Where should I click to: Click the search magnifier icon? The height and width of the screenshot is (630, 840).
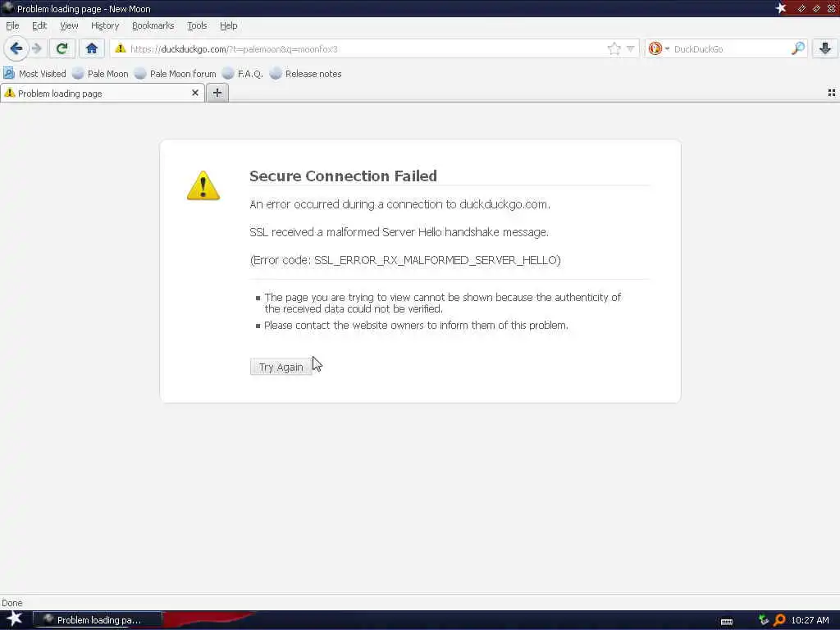[x=797, y=48]
